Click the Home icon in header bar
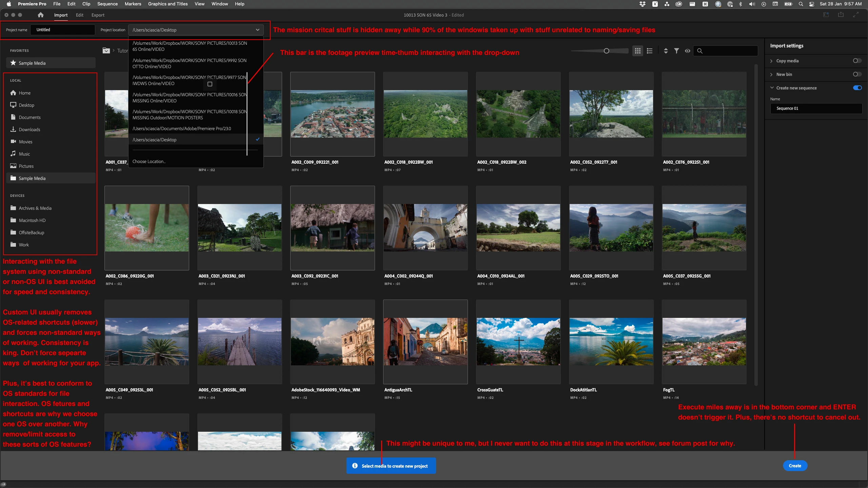This screenshot has height=488, width=868. point(41,15)
